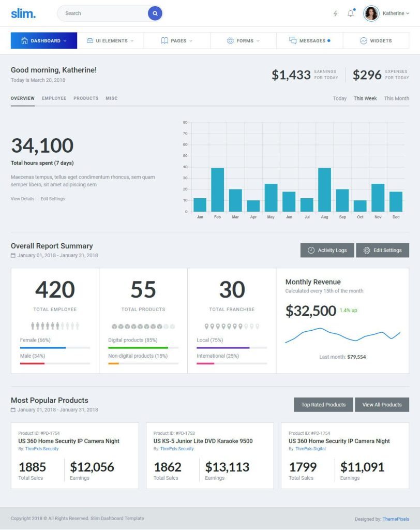The image size is (420, 530).
Task: Click inside the Search input field
Action: point(103,13)
